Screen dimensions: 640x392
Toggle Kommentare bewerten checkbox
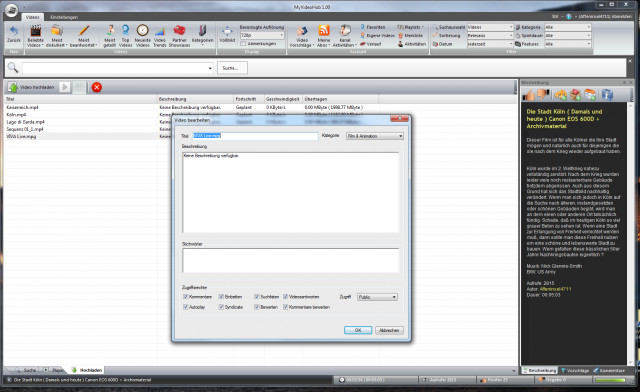click(285, 307)
